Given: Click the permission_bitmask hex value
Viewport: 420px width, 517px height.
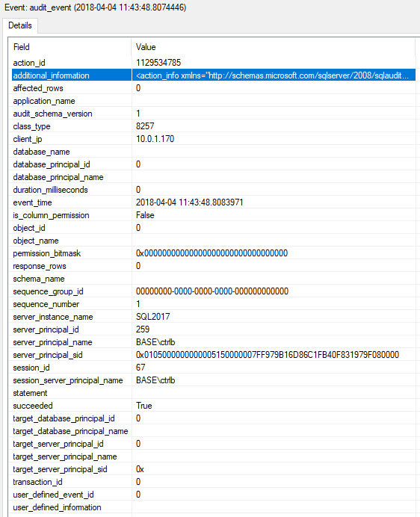Looking at the screenshot, I should point(211,253).
